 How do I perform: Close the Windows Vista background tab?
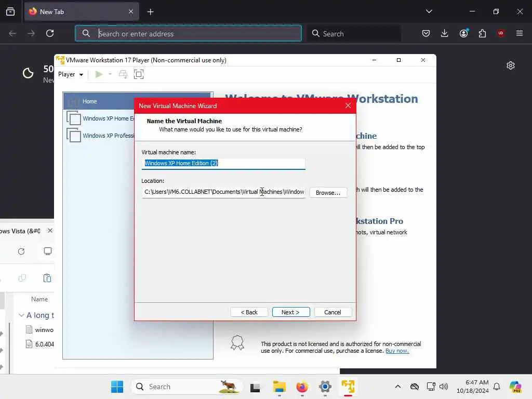click(x=50, y=231)
